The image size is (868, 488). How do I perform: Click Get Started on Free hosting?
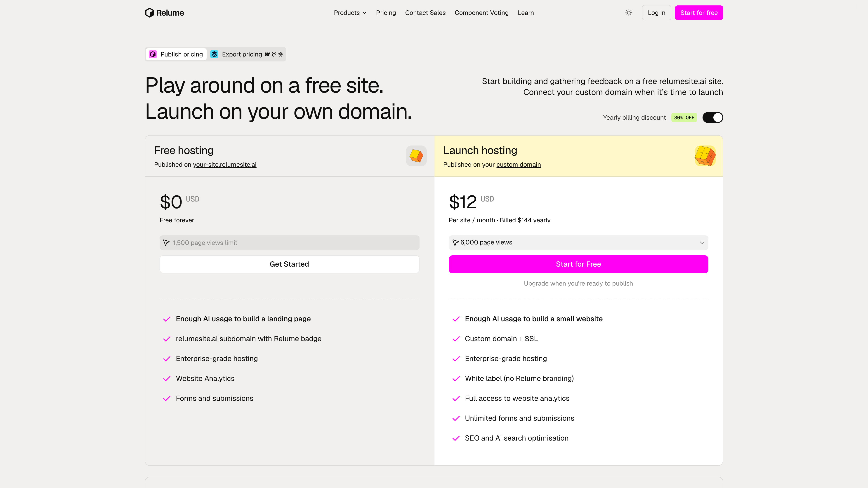point(289,264)
